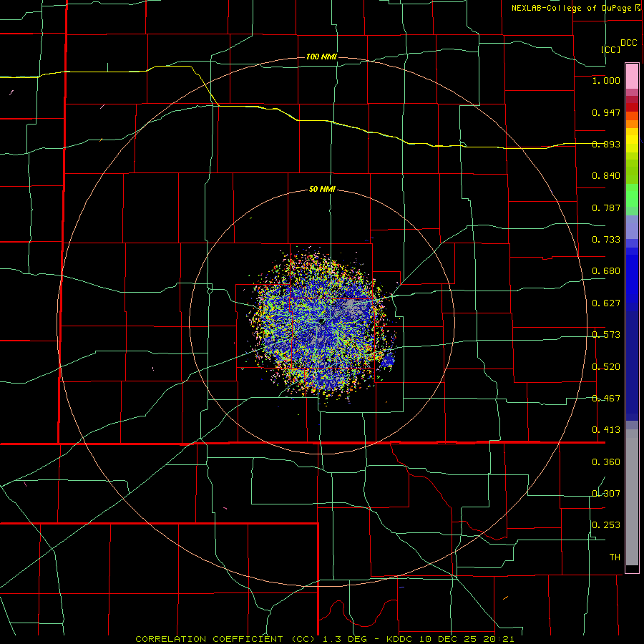Click the 0.253 legend value

(x=606, y=525)
